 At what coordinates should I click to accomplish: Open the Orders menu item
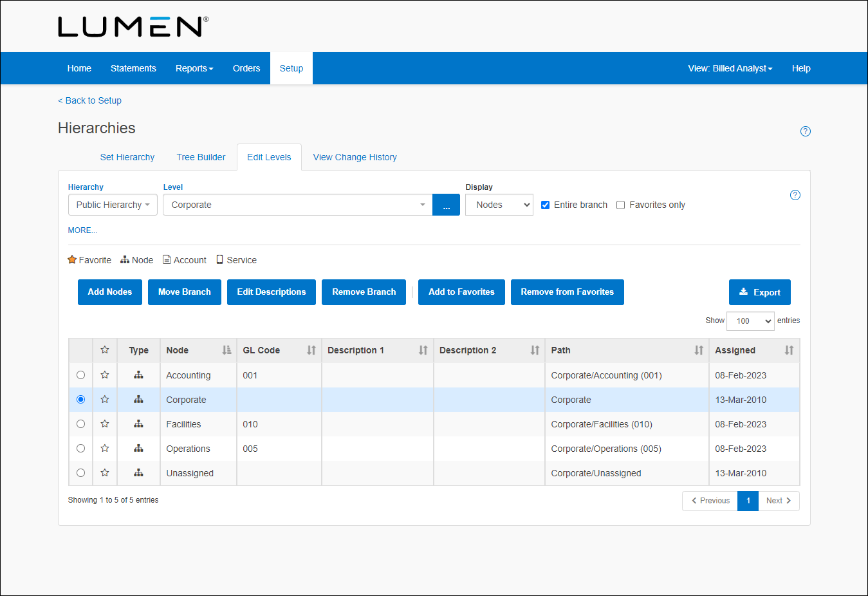pyautogui.click(x=246, y=68)
